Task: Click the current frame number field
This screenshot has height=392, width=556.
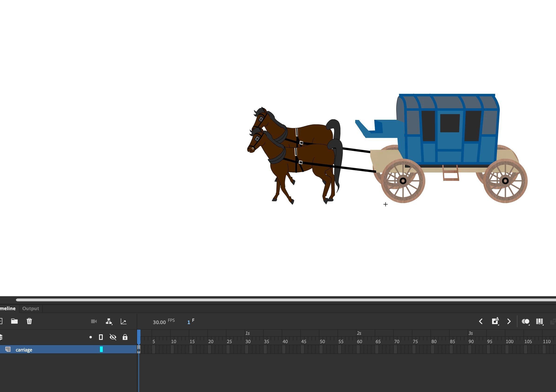Action: (x=189, y=322)
